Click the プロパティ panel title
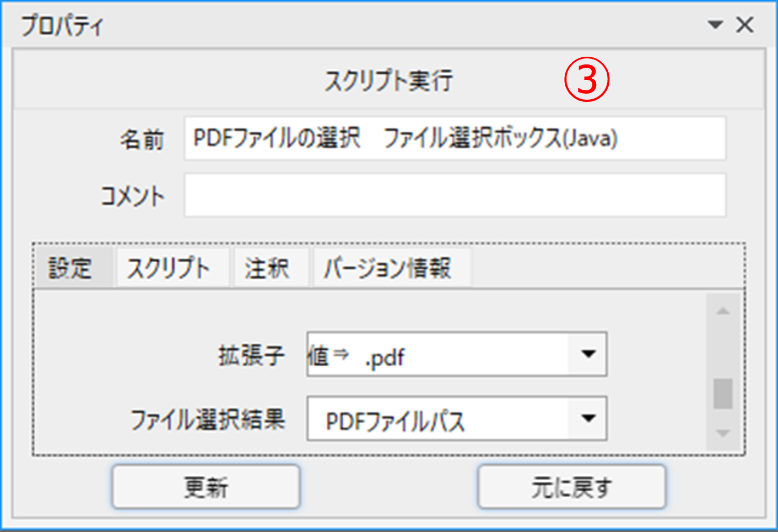 (x=62, y=25)
